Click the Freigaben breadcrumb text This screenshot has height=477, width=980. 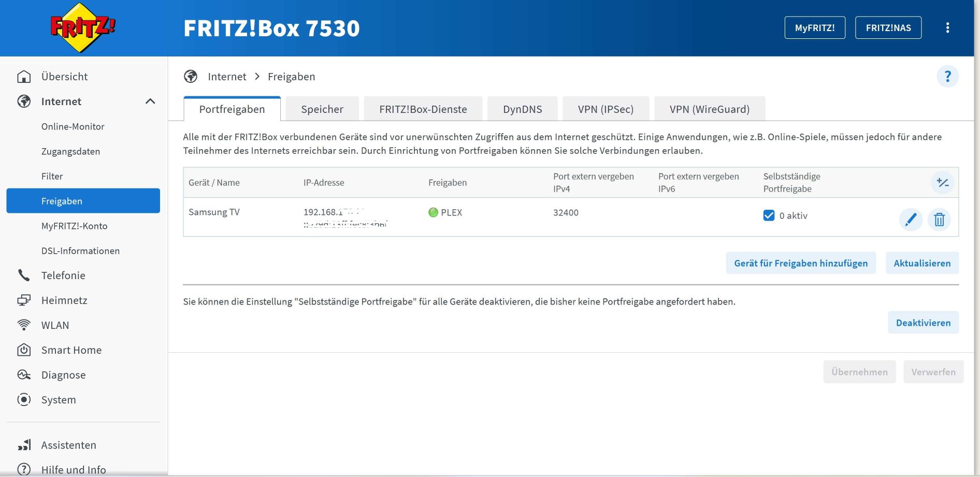coord(291,77)
